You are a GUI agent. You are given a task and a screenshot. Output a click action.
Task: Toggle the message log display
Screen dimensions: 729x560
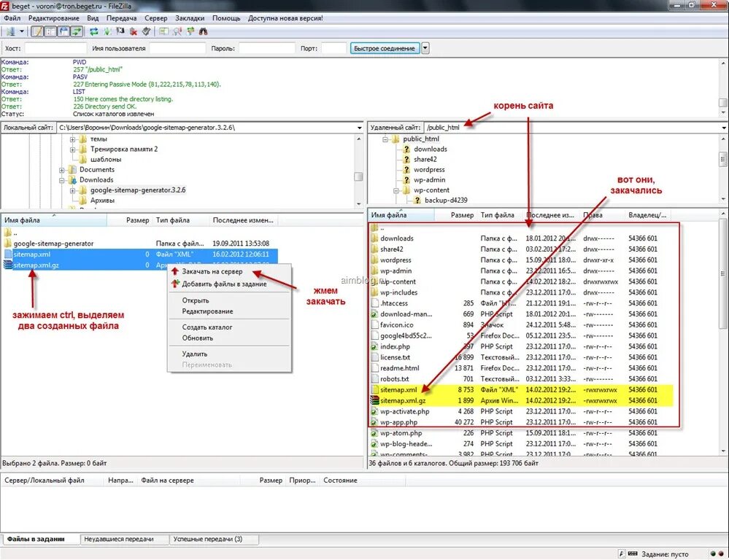(x=37, y=31)
